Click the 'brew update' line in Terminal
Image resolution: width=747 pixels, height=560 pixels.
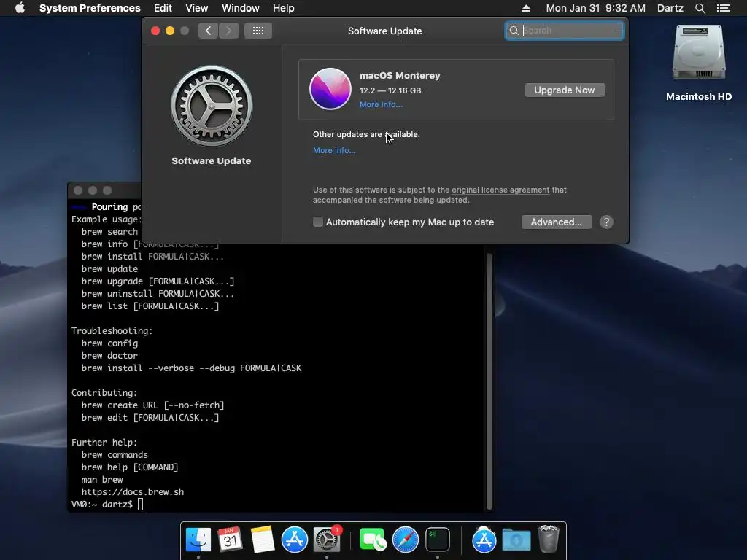[109, 269]
